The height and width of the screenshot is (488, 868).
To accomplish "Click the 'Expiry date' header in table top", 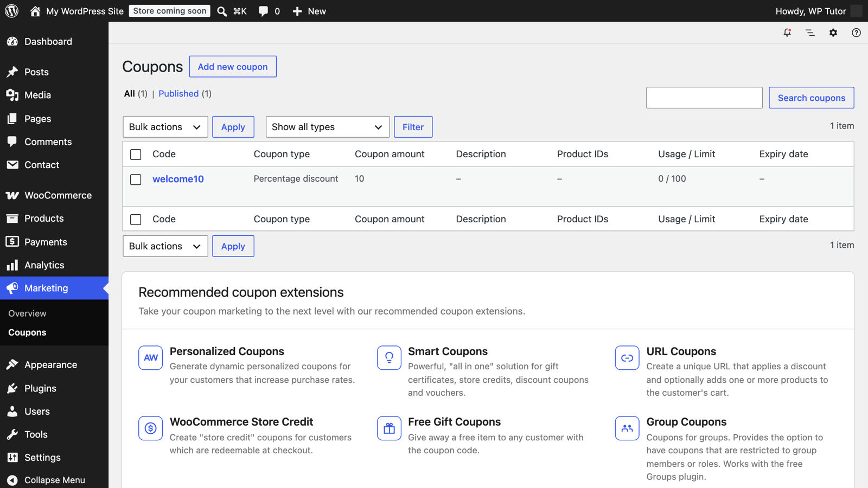I will click(783, 154).
